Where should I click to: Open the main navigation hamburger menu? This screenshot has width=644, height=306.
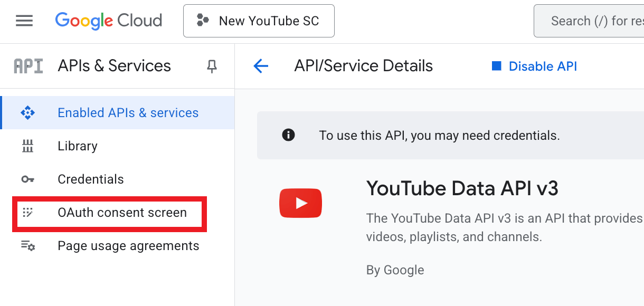24,21
